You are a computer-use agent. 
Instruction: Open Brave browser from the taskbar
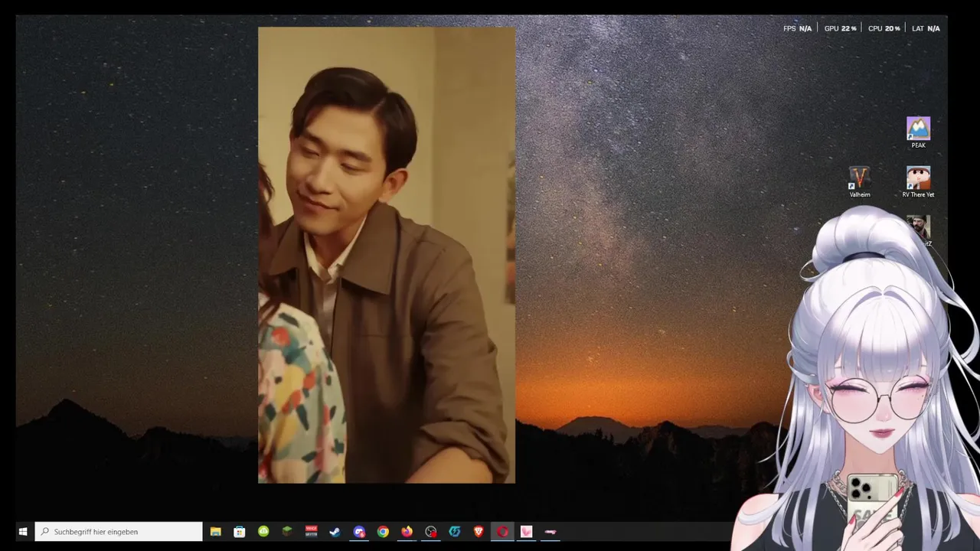pyautogui.click(x=479, y=532)
